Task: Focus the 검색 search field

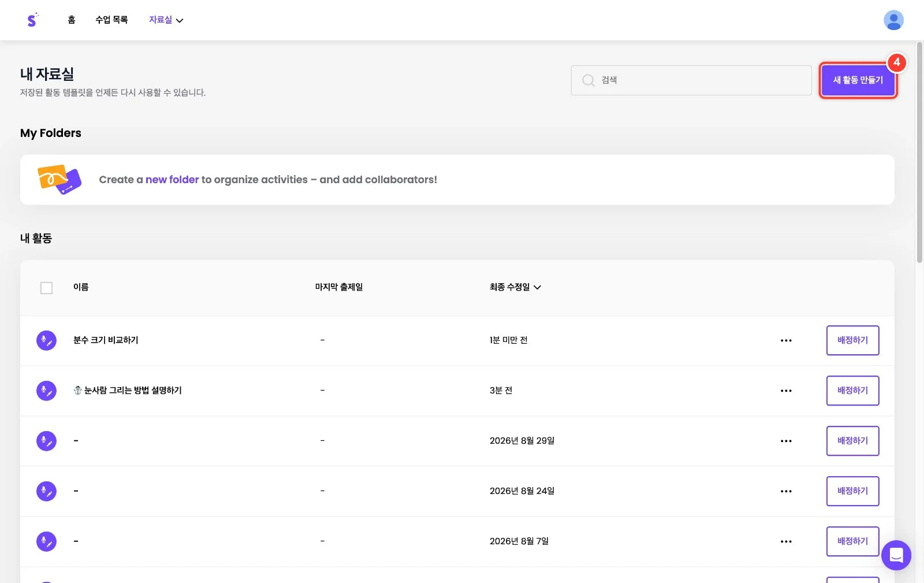Action: tap(691, 80)
